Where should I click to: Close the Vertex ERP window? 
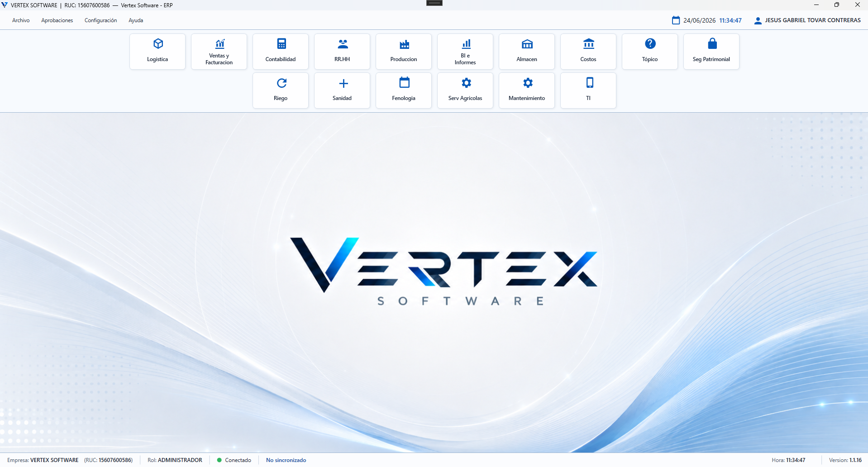[x=858, y=5]
